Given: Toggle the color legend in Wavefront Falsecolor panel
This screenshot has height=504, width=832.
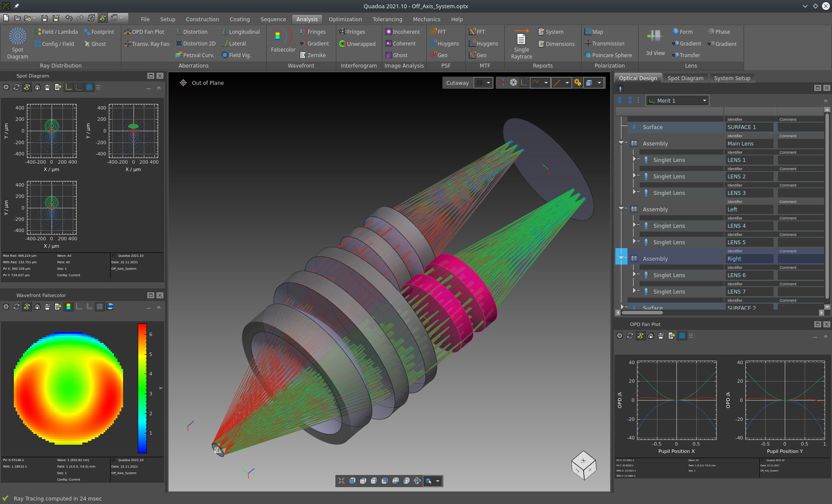Looking at the screenshot, I should [x=68, y=307].
